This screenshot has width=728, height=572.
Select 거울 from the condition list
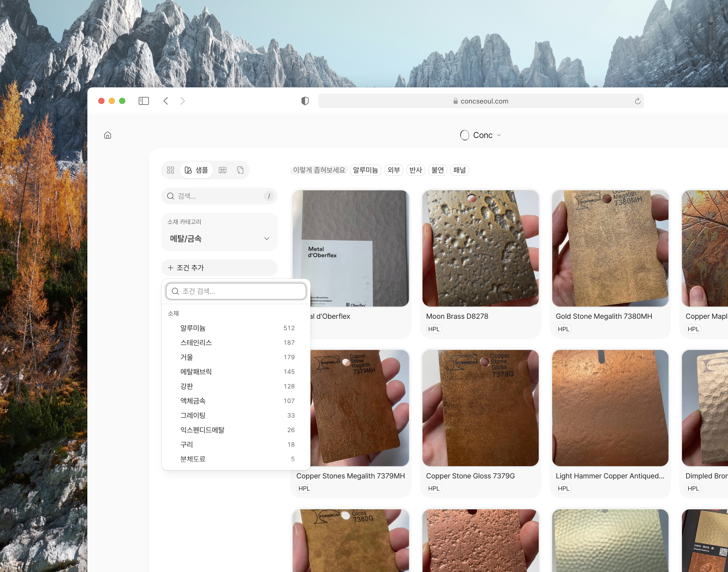tap(236, 357)
